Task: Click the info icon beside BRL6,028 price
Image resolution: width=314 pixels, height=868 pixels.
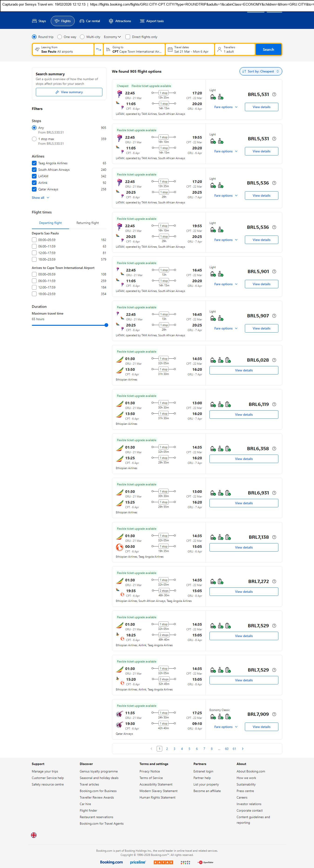Action: click(x=274, y=360)
